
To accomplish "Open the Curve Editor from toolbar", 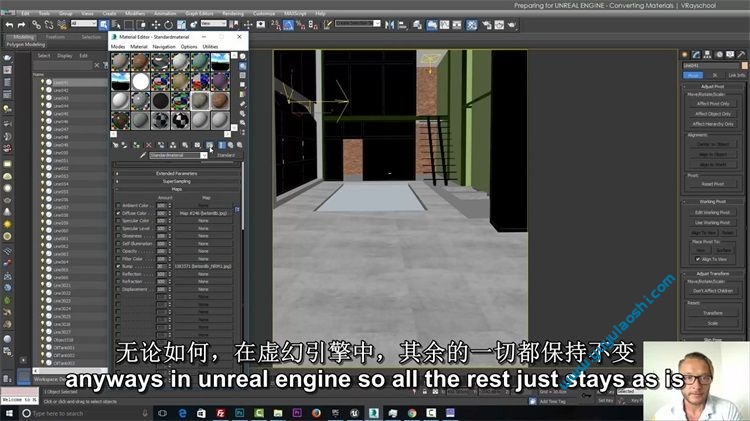I will pos(444,25).
